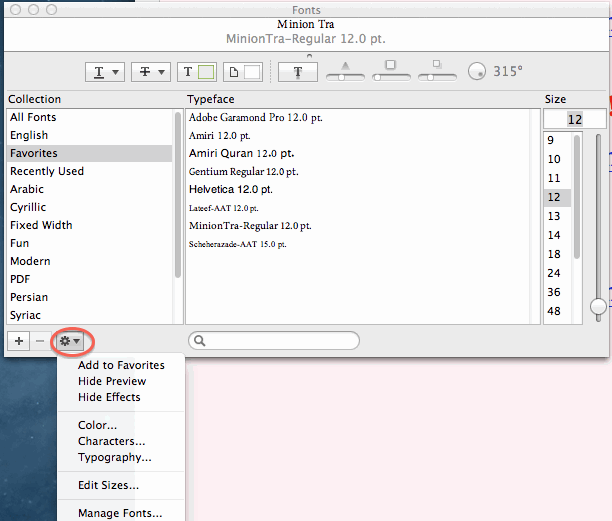Choose Add to Favorites menu item
612x521 pixels.
(121, 365)
